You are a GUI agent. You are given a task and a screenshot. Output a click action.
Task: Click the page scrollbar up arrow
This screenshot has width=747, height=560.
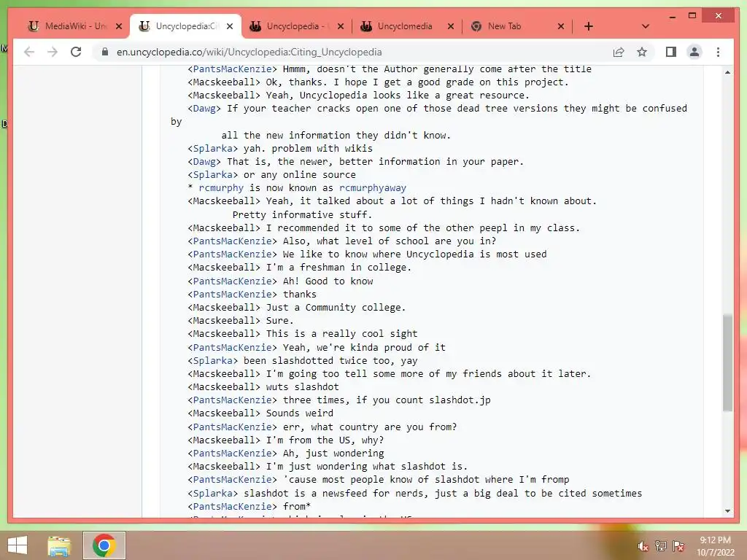point(727,72)
